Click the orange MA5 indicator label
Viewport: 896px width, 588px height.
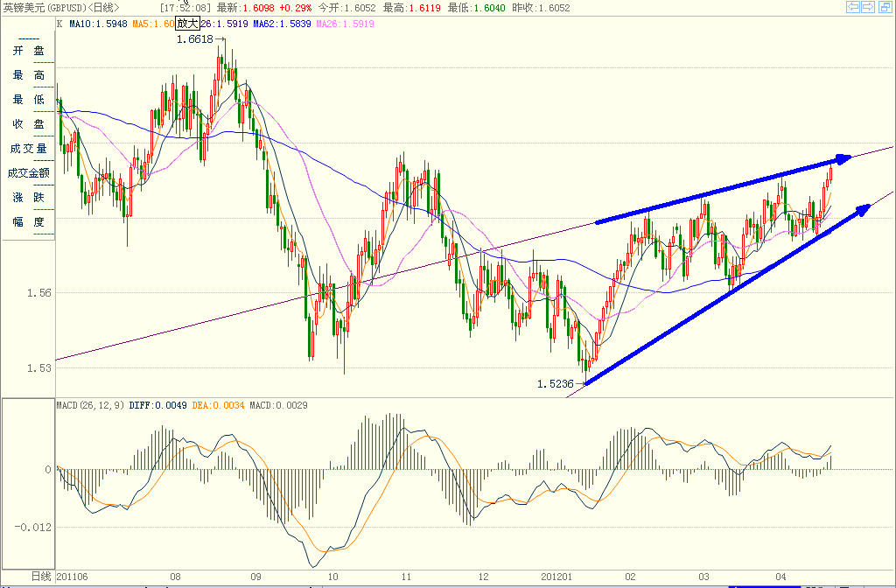coord(152,24)
